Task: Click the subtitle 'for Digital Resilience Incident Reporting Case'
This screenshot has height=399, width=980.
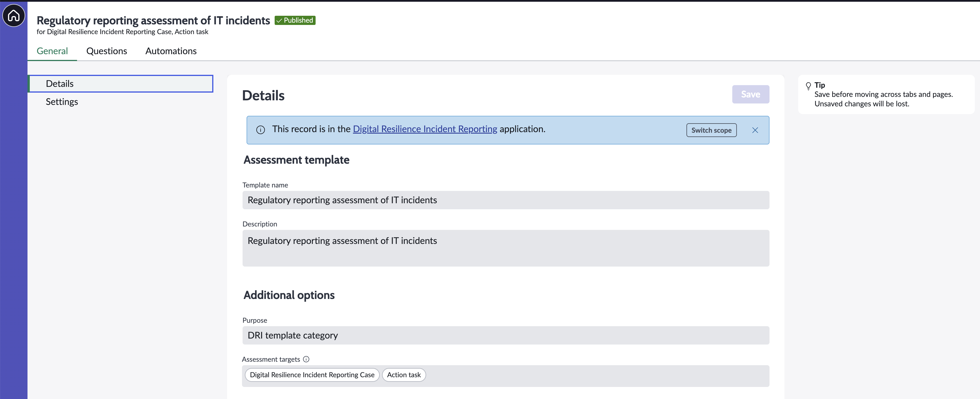Action: click(122, 32)
